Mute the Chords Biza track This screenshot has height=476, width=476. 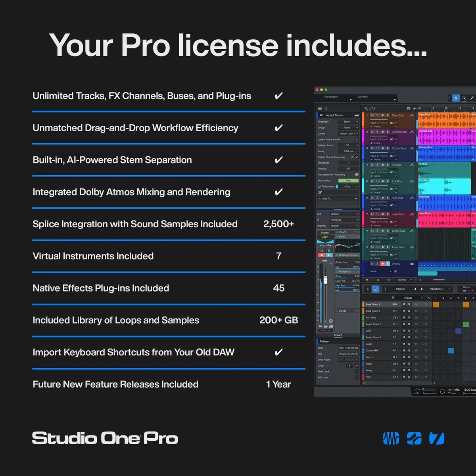click(x=372, y=131)
